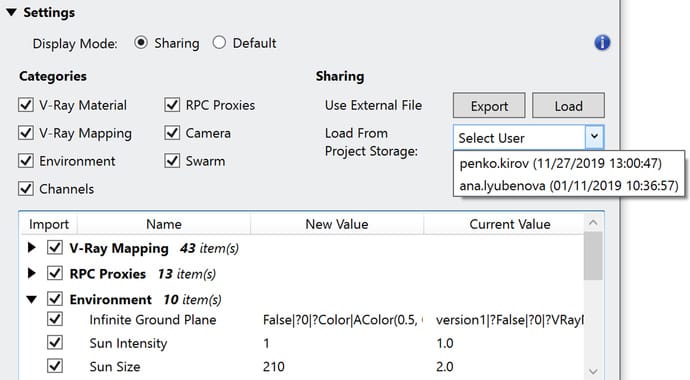Select the Sharing display mode
The width and height of the screenshot is (690, 380).
(x=141, y=43)
